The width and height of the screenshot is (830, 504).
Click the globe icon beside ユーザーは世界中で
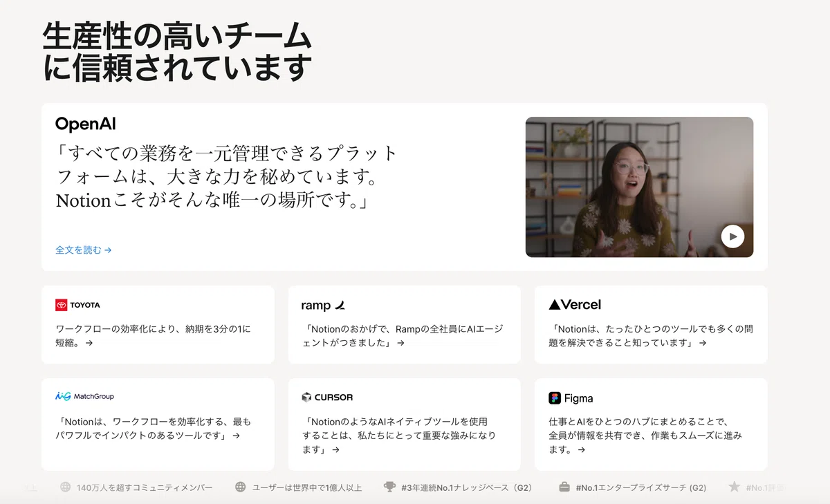[241, 487]
